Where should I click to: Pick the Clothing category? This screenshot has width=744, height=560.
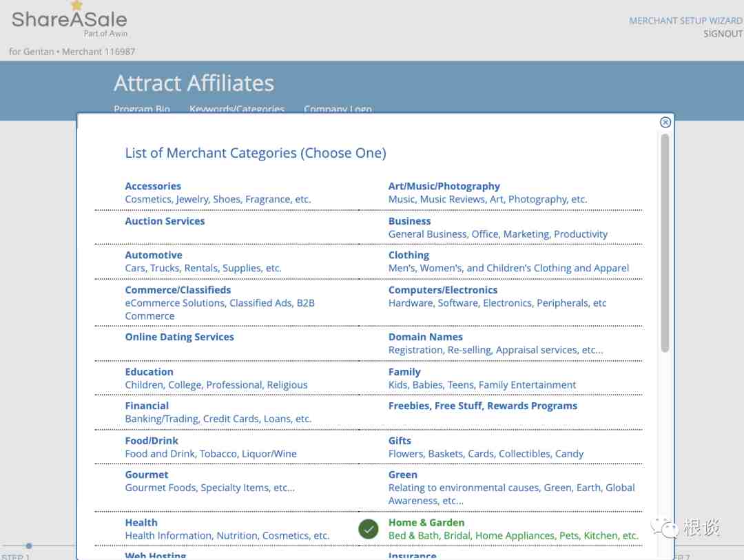(409, 256)
